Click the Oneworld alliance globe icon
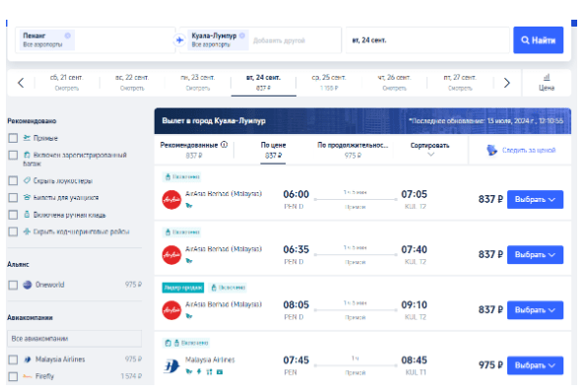Screen dimensions: 588x390 tap(28, 285)
